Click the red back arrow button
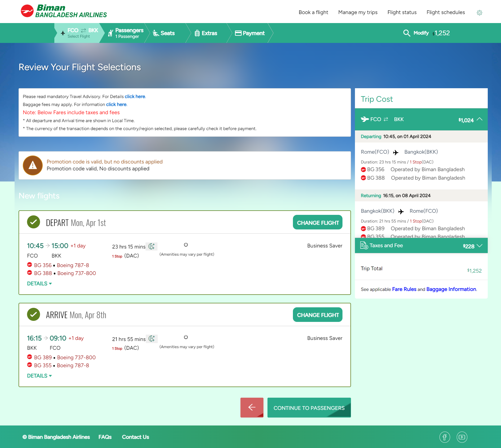Image resolution: width=501 pixels, height=448 pixels. click(x=252, y=407)
